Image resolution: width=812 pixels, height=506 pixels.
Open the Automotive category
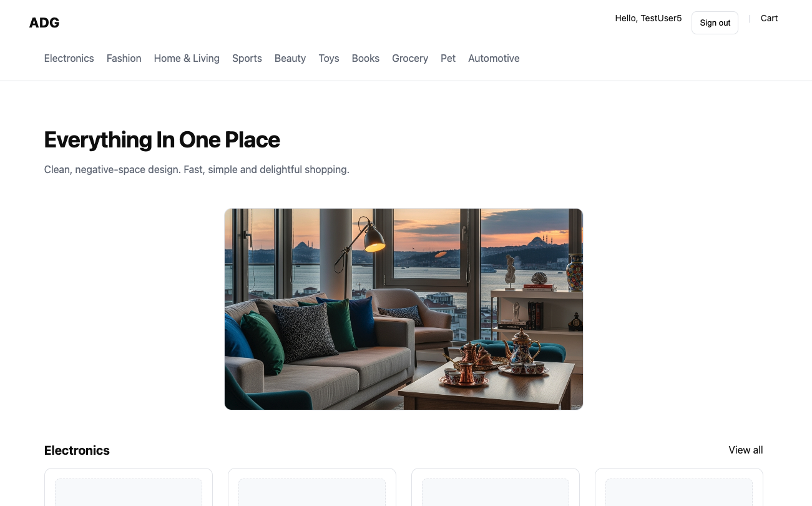(x=494, y=58)
